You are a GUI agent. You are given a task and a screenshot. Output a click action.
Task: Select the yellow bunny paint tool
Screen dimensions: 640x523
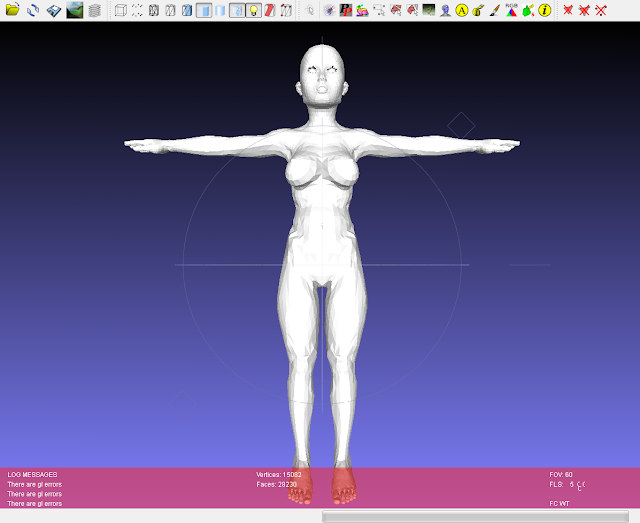tap(478, 10)
